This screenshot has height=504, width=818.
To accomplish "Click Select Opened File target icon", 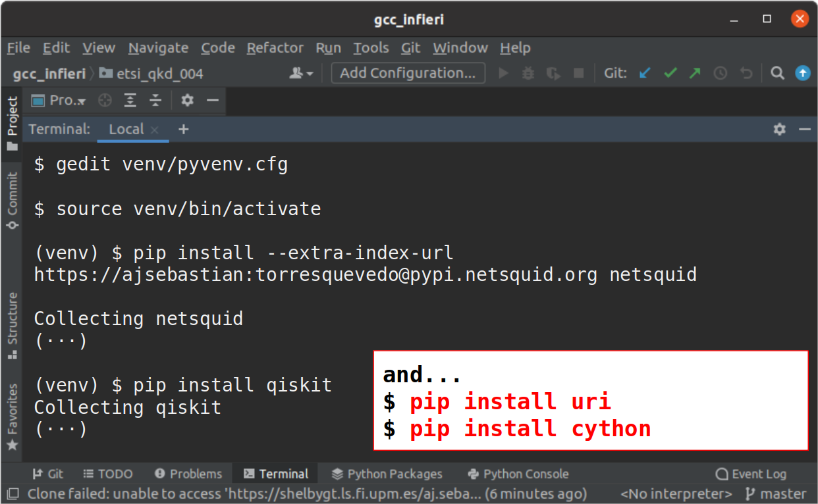I will point(105,101).
